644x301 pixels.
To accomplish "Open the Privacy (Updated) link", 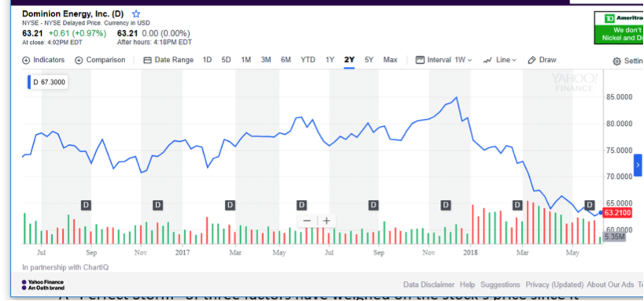I will click(x=554, y=284).
